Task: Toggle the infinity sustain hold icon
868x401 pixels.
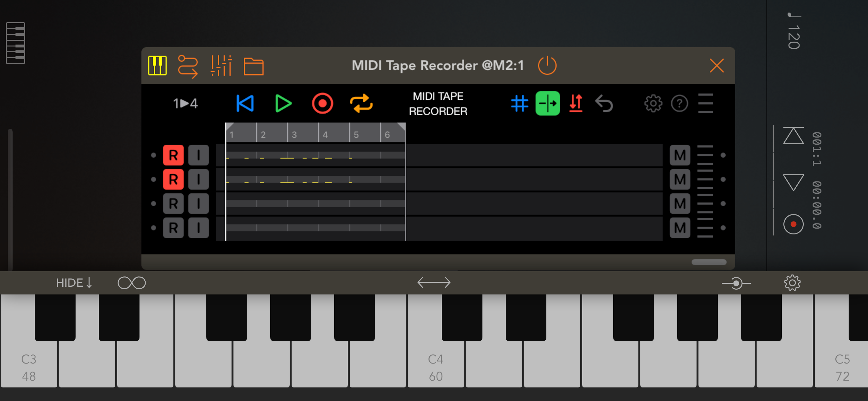Action: tap(131, 283)
